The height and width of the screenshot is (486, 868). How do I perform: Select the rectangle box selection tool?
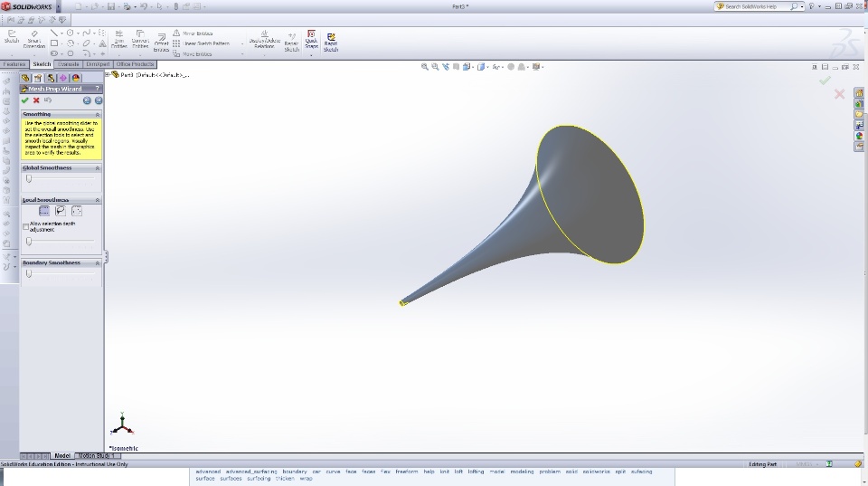point(44,211)
